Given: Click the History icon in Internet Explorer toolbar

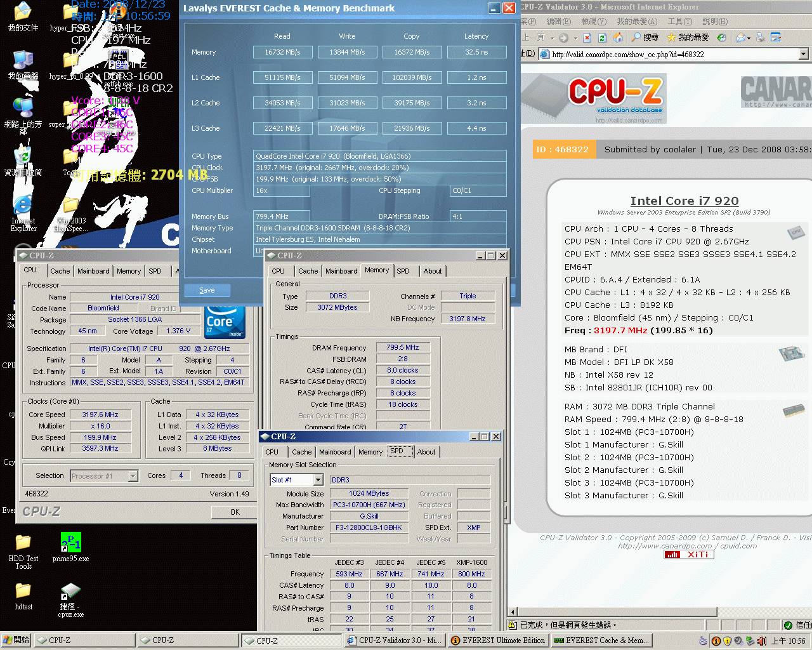Looking at the screenshot, I should tap(721, 37).
